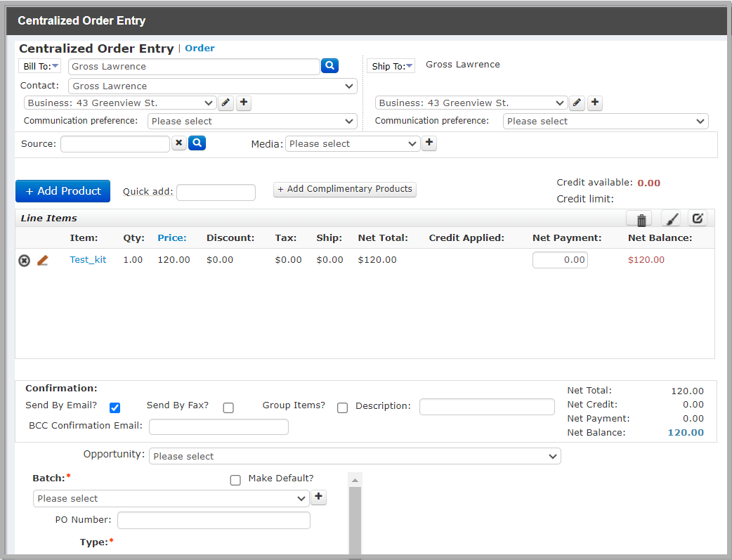Open the Bill To menu arrow

click(55, 66)
